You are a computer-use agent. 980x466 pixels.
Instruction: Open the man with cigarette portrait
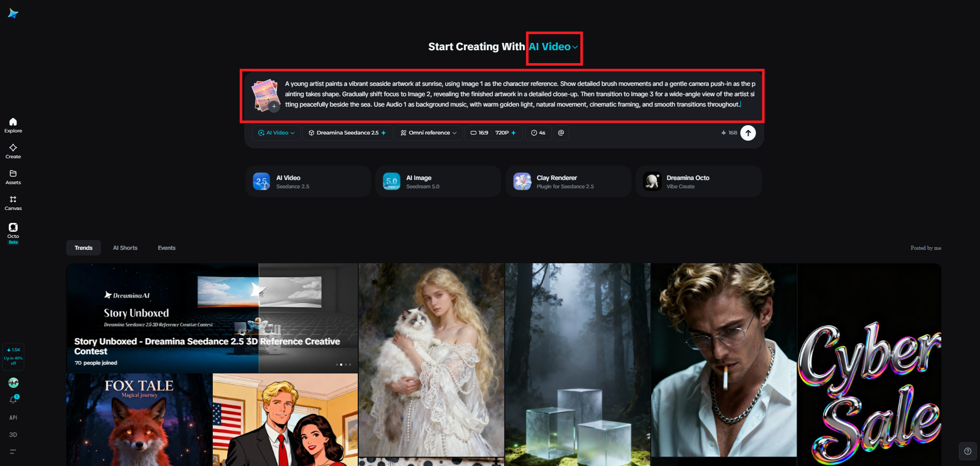[724, 360]
